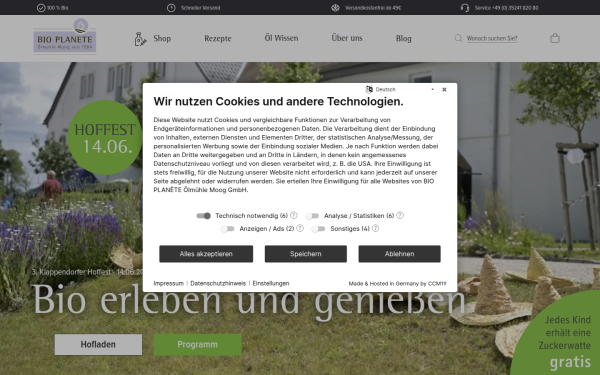
Task: Toggle the Technisch notwendig switch
Action: coord(204,216)
